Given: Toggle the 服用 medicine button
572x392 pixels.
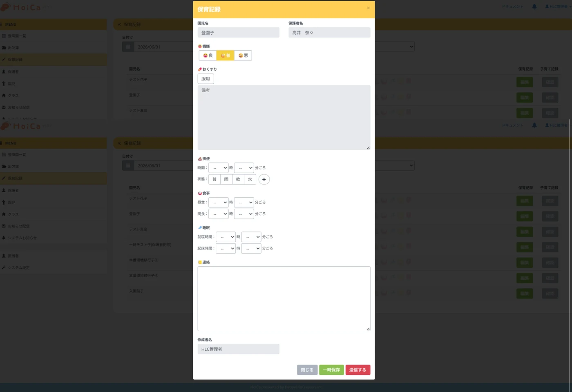Looking at the screenshot, I should 206,79.
